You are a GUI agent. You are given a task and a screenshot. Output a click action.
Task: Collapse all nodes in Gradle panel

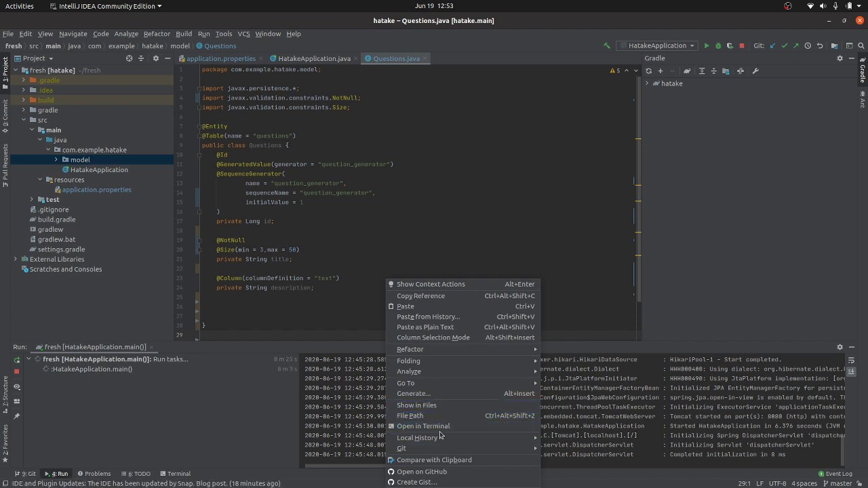pyautogui.click(x=713, y=70)
